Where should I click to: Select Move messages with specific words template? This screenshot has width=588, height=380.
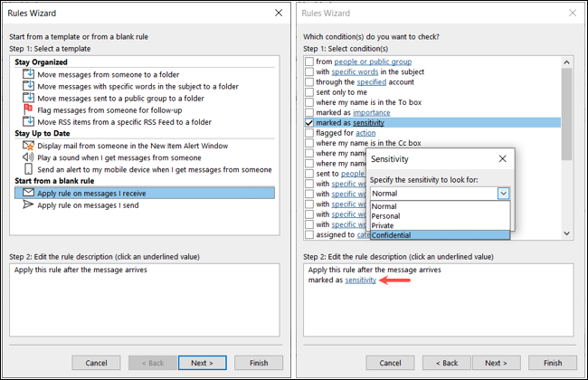point(138,86)
